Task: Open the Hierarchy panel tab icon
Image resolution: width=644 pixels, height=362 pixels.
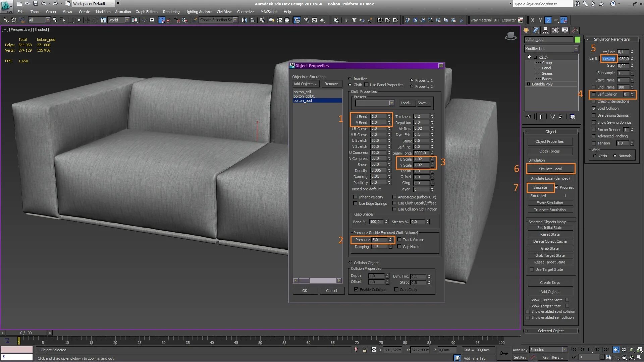Action: coord(546,30)
